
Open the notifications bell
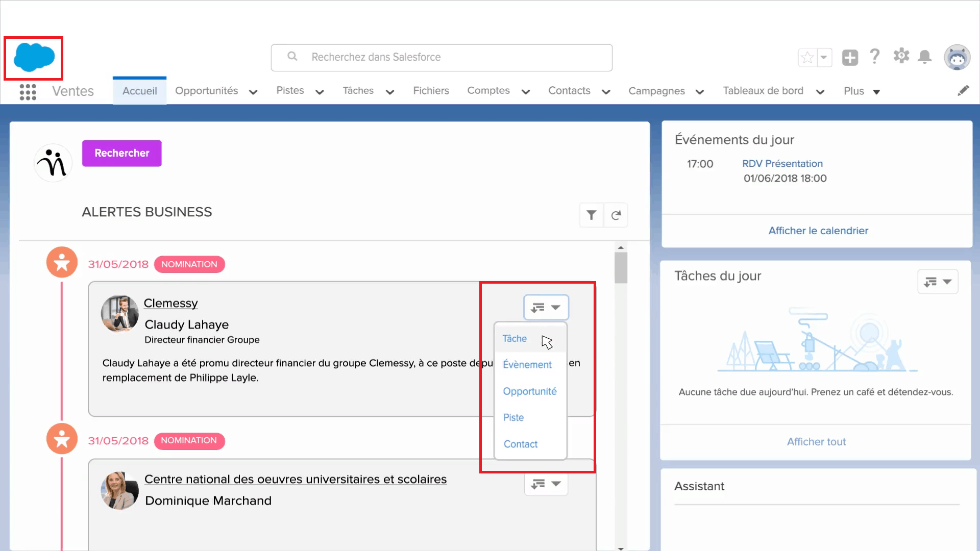point(925,57)
